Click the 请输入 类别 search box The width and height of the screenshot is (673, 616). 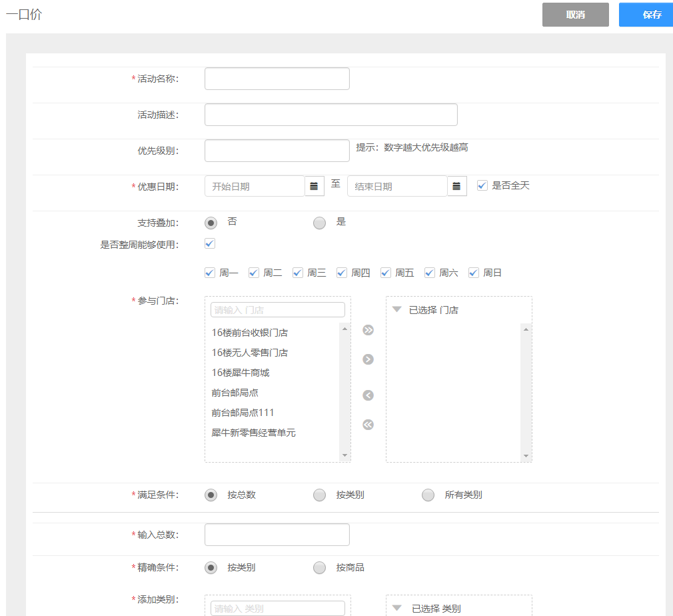[x=278, y=608]
